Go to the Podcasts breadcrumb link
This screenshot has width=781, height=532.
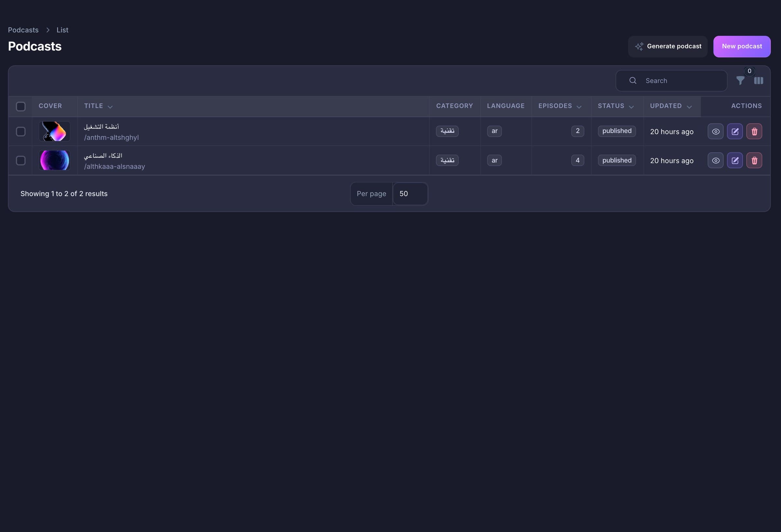pyautogui.click(x=23, y=30)
